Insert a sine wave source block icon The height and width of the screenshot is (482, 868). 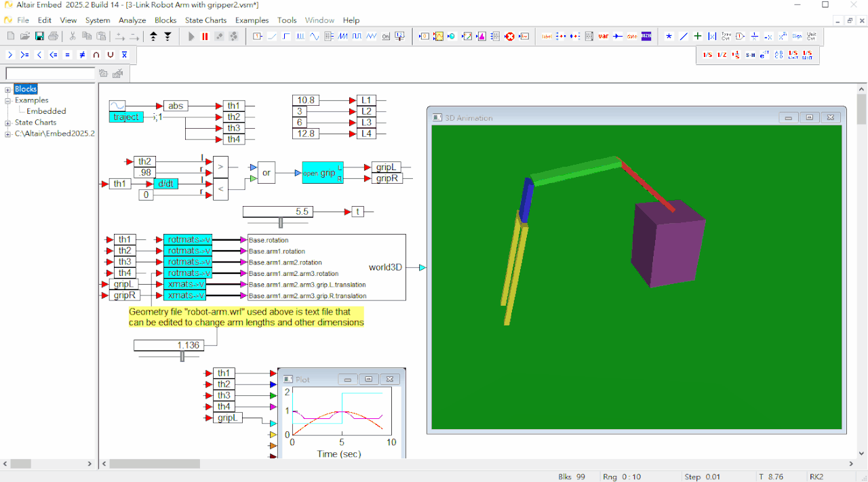[315, 36]
